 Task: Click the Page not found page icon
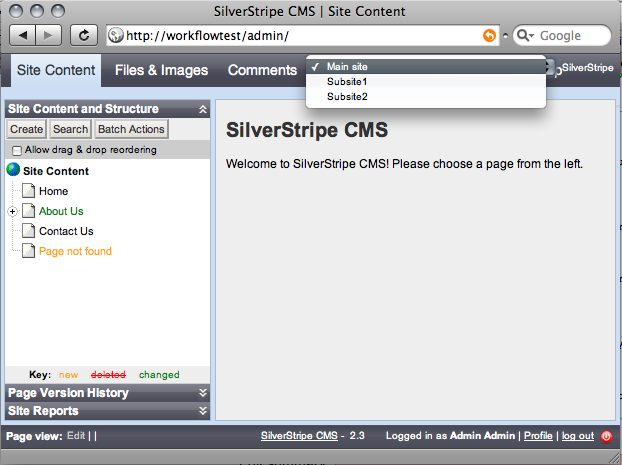click(x=28, y=251)
